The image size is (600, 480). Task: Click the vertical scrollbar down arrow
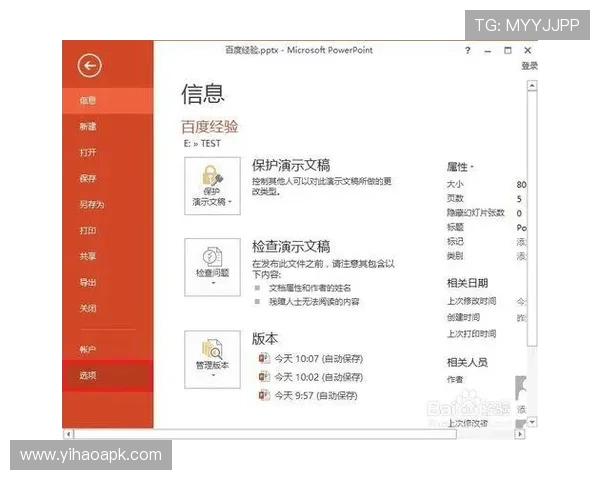click(532, 422)
